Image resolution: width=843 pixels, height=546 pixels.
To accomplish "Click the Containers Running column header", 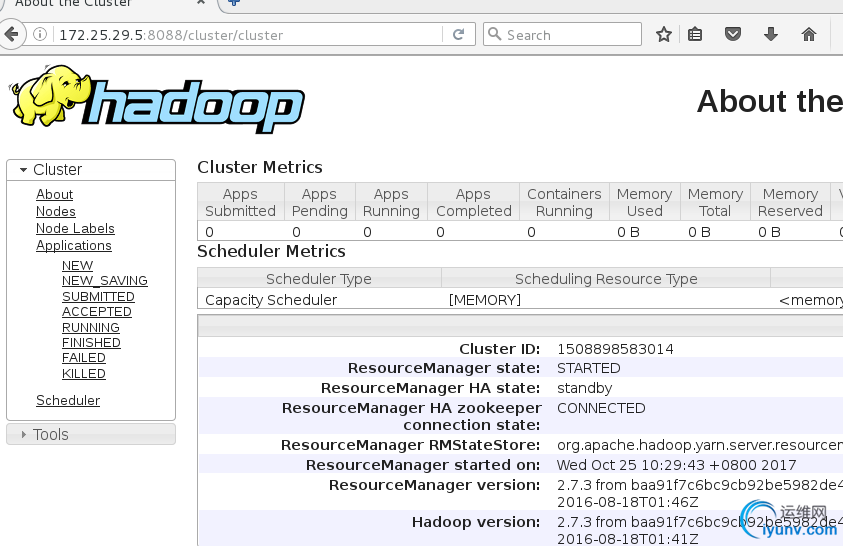I will point(564,202).
